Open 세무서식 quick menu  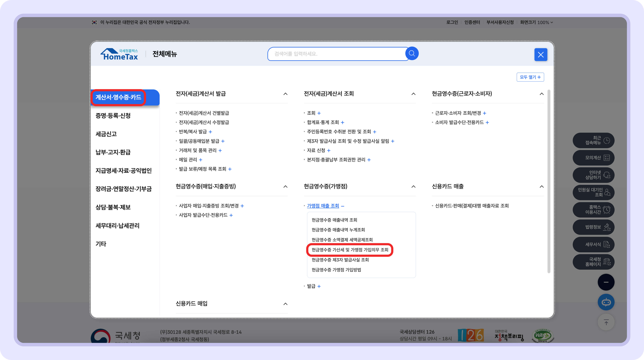coord(593,244)
